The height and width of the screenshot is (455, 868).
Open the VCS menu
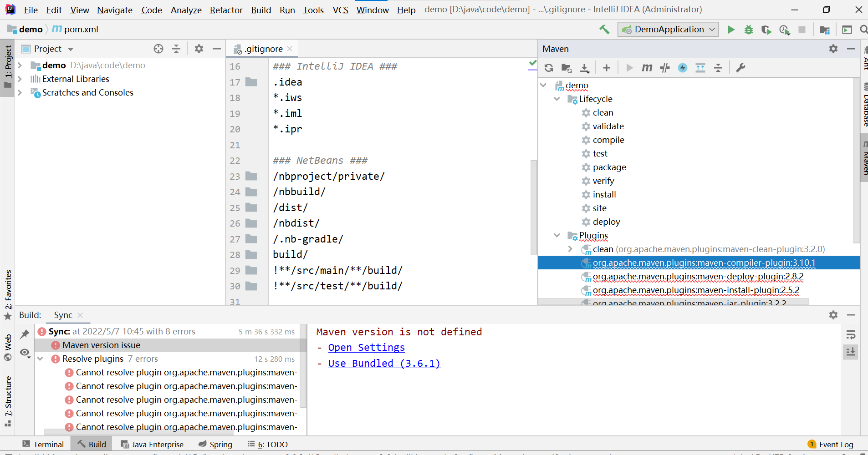tap(340, 10)
